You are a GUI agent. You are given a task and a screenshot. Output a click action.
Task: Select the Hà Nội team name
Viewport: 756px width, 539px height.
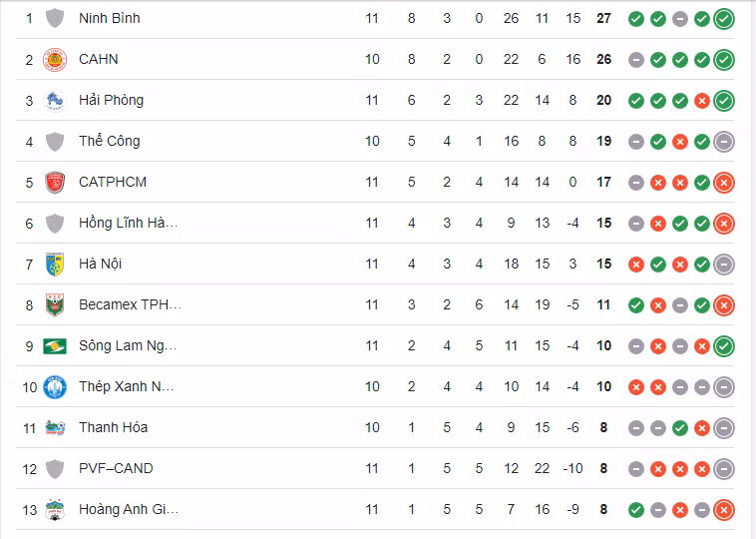pos(100,265)
